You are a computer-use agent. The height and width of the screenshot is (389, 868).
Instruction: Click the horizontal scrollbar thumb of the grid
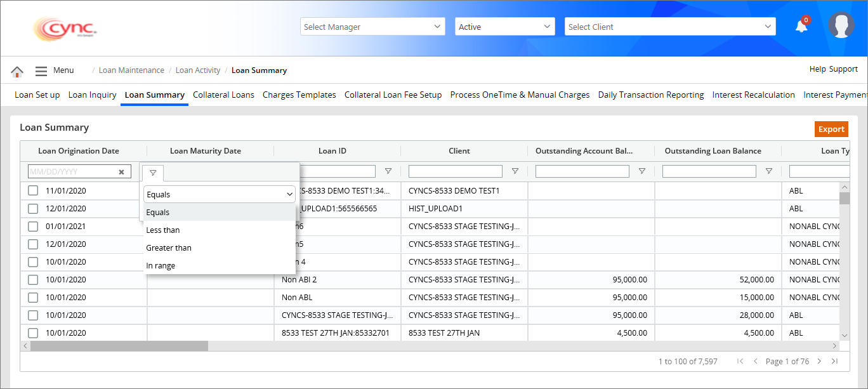119,346
